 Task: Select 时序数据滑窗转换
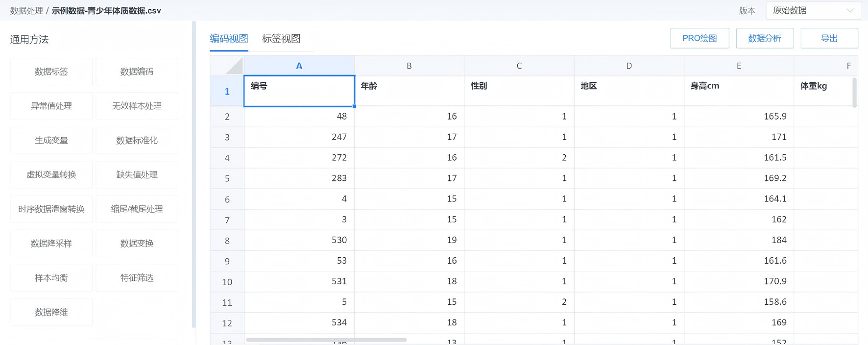(x=51, y=209)
